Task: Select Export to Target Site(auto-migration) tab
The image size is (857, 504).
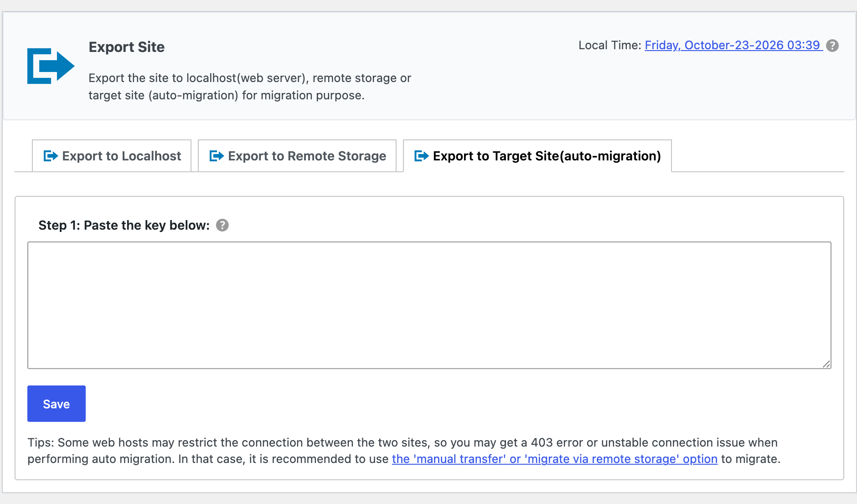Action: (x=537, y=156)
